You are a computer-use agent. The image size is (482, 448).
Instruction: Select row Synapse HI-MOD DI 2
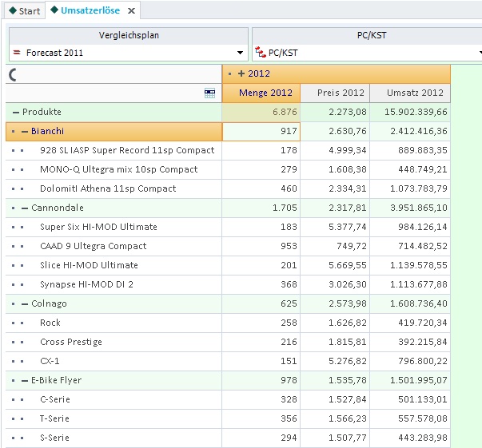(x=114, y=284)
